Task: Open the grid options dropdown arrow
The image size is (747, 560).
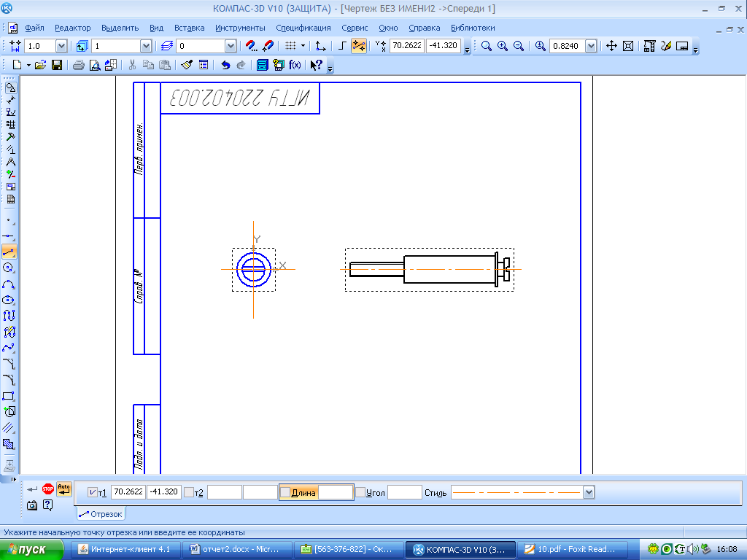Action: [303, 46]
